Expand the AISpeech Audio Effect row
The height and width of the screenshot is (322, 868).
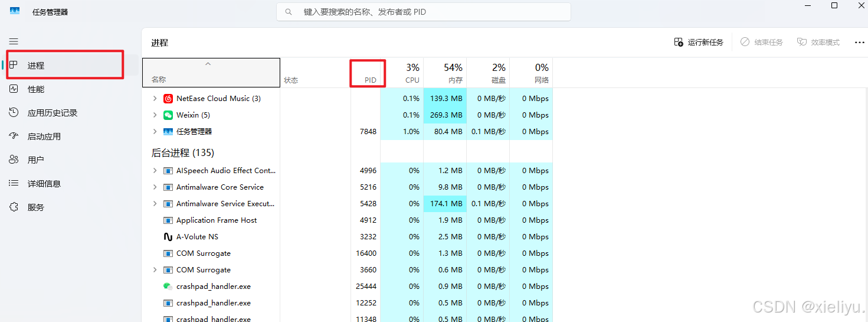pos(155,171)
